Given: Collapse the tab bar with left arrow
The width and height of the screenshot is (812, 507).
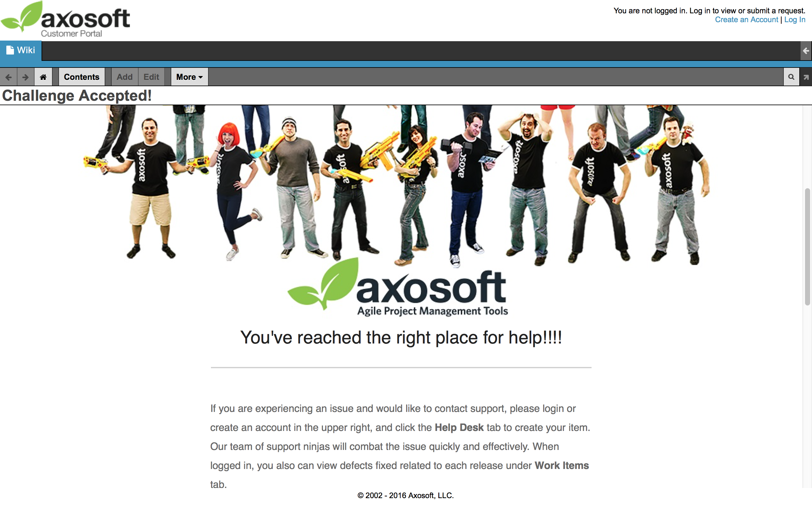Looking at the screenshot, I should pos(806,51).
